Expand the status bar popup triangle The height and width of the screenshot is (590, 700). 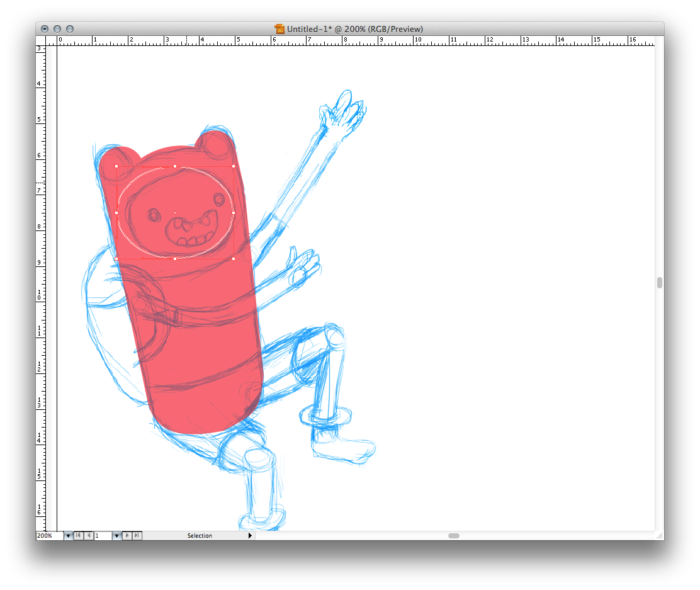(251, 536)
